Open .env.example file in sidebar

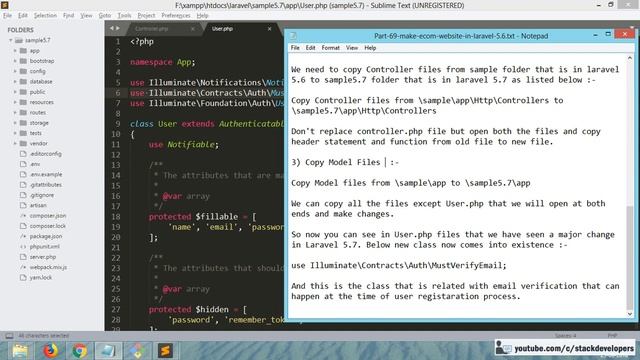tap(46, 174)
